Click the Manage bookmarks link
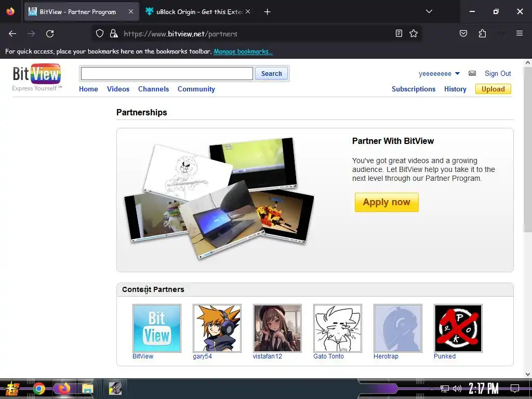Image resolution: width=532 pixels, height=399 pixels. 243,51
